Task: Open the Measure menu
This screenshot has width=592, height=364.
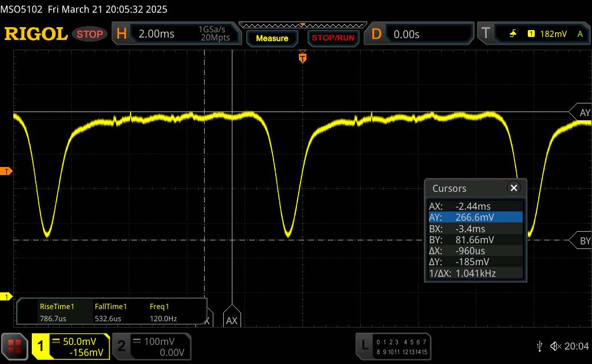Action: click(x=272, y=38)
